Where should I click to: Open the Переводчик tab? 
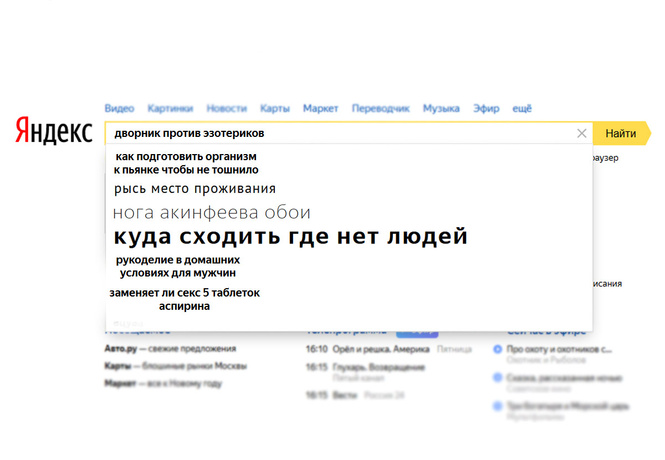pos(380,109)
